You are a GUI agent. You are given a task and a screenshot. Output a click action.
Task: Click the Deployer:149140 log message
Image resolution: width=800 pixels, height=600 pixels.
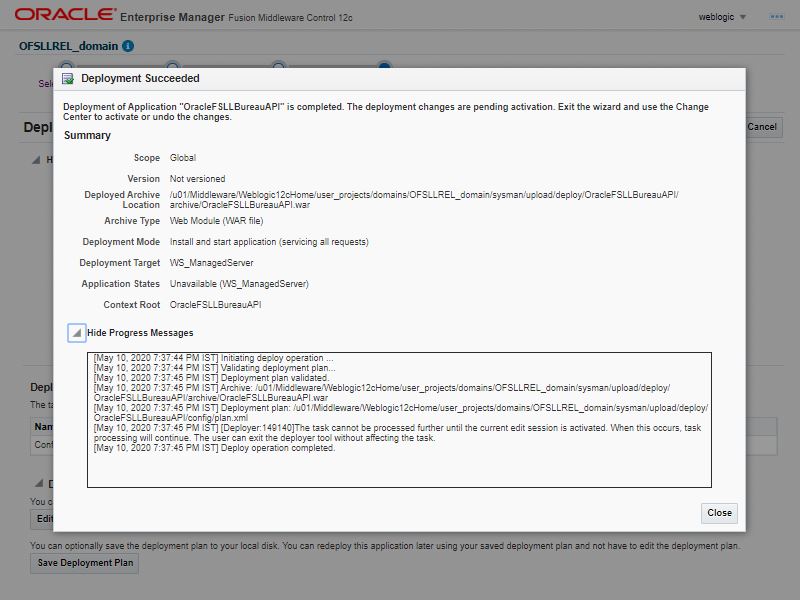(397, 433)
